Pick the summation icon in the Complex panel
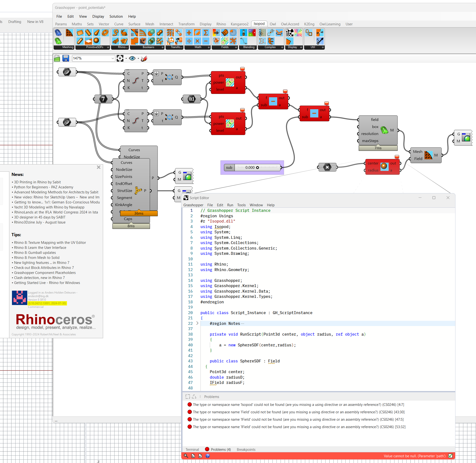476x463 pixels. click(x=262, y=41)
